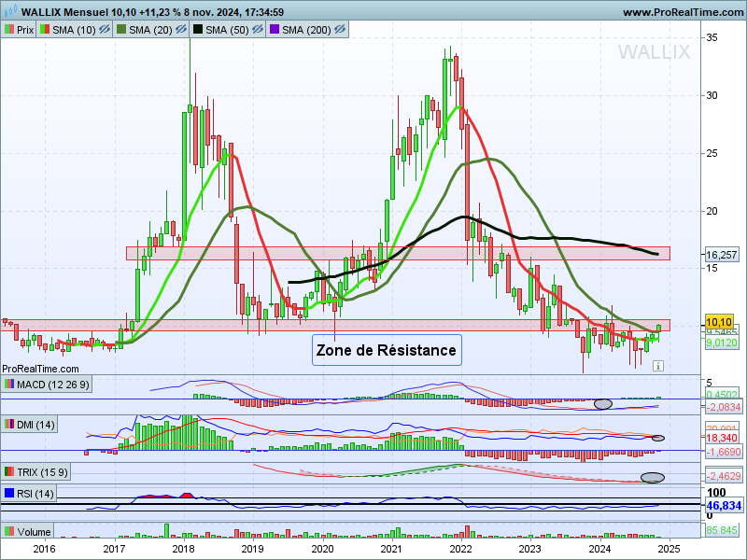
Task: Click the -2,0834 MACD value label
Action: coord(723,407)
